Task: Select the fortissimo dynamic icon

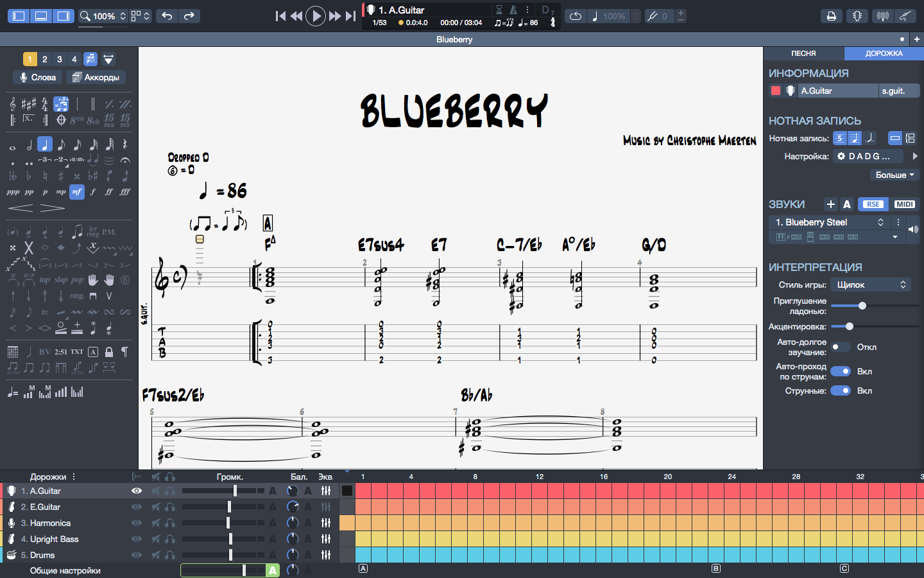Action: point(109,192)
